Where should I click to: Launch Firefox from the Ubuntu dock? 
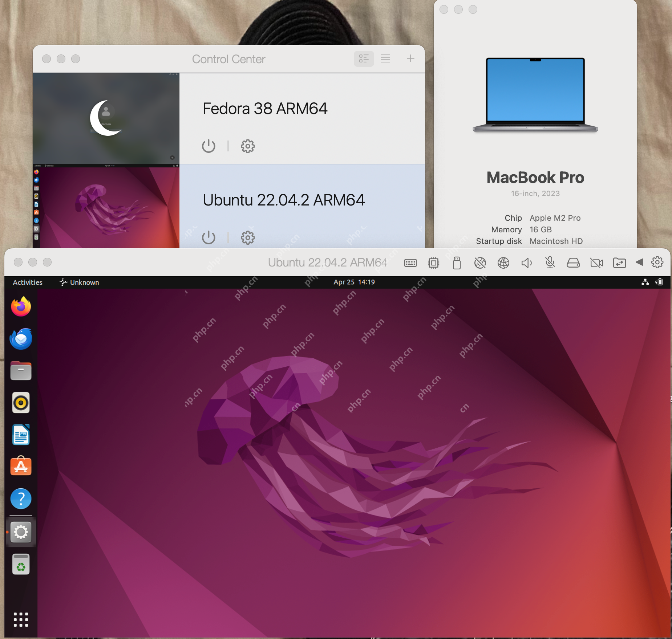pos(21,307)
